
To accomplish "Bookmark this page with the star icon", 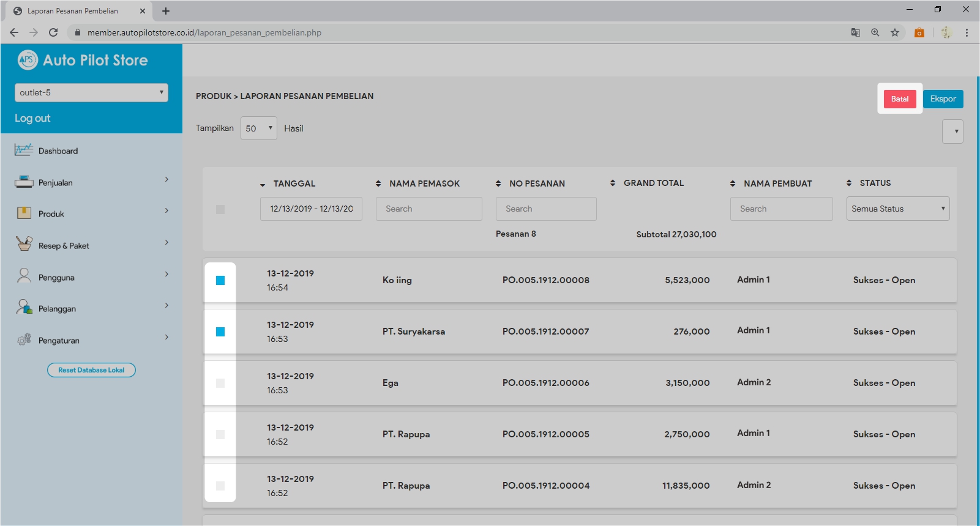I will 895,32.
